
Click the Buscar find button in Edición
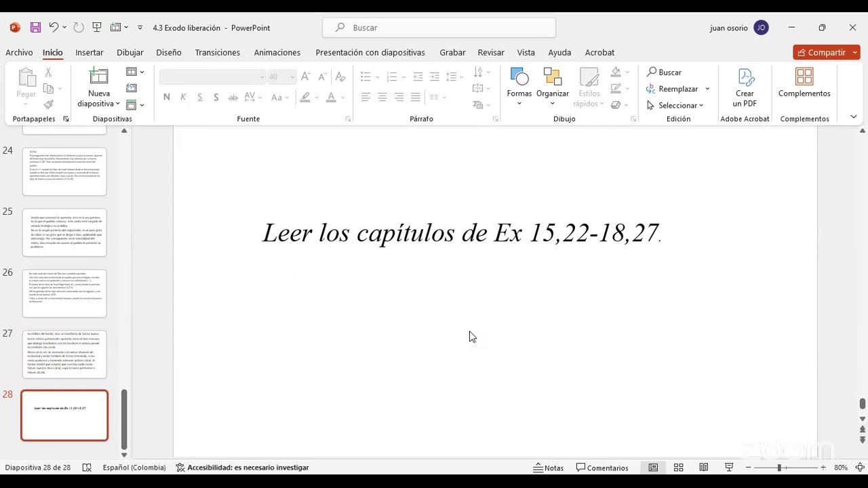pos(665,72)
